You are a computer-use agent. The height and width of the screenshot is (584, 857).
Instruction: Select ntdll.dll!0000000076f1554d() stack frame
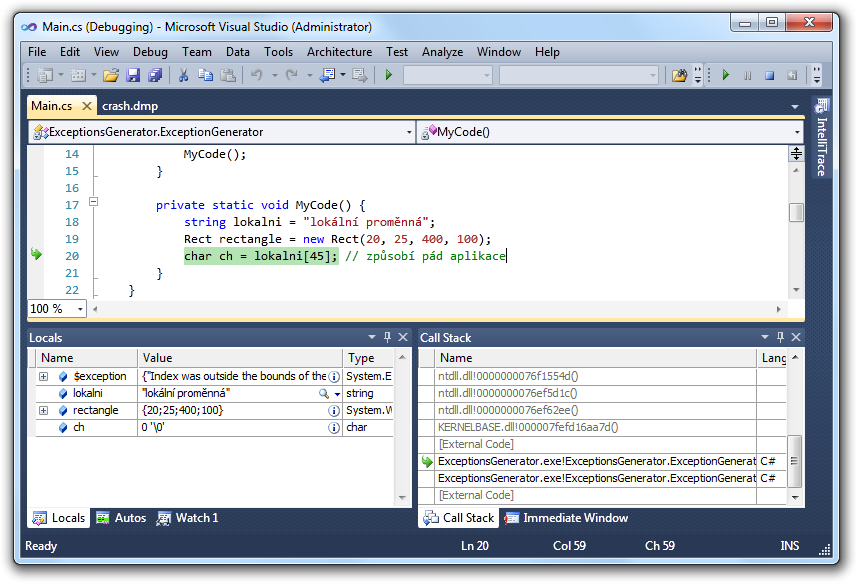pyautogui.click(x=601, y=376)
